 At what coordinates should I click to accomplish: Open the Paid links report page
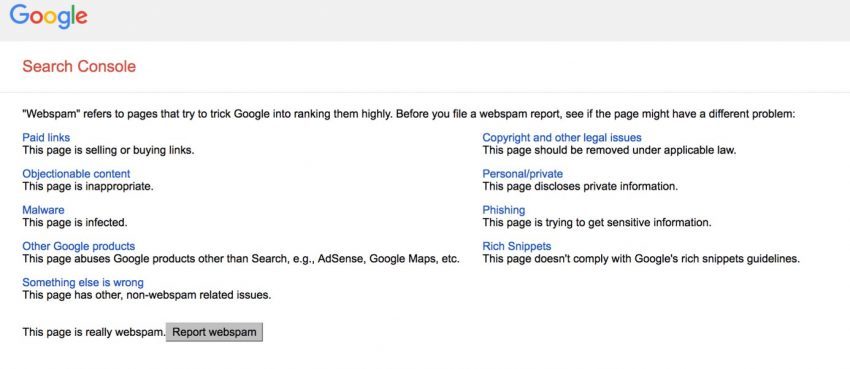pyautogui.click(x=46, y=138)
